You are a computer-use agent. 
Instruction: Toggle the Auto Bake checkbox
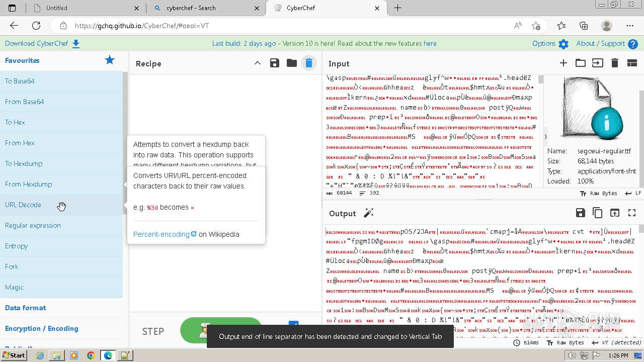coord(294,324)
